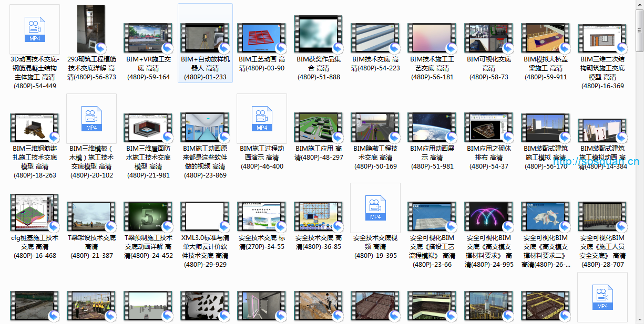Select the BIM三维模板(木模) MP4 file icon
644x324 pixels.
click(91, 119)
